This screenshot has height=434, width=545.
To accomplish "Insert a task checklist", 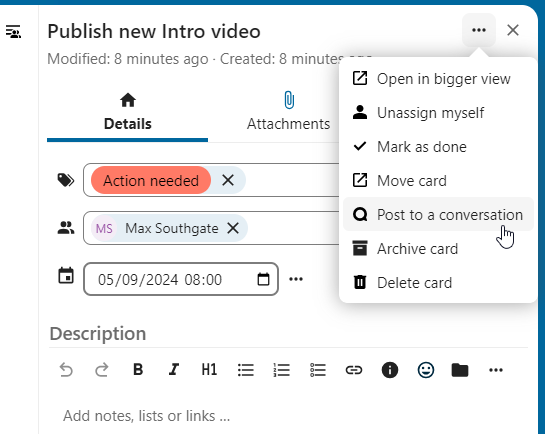I will (x=318, y=370).
